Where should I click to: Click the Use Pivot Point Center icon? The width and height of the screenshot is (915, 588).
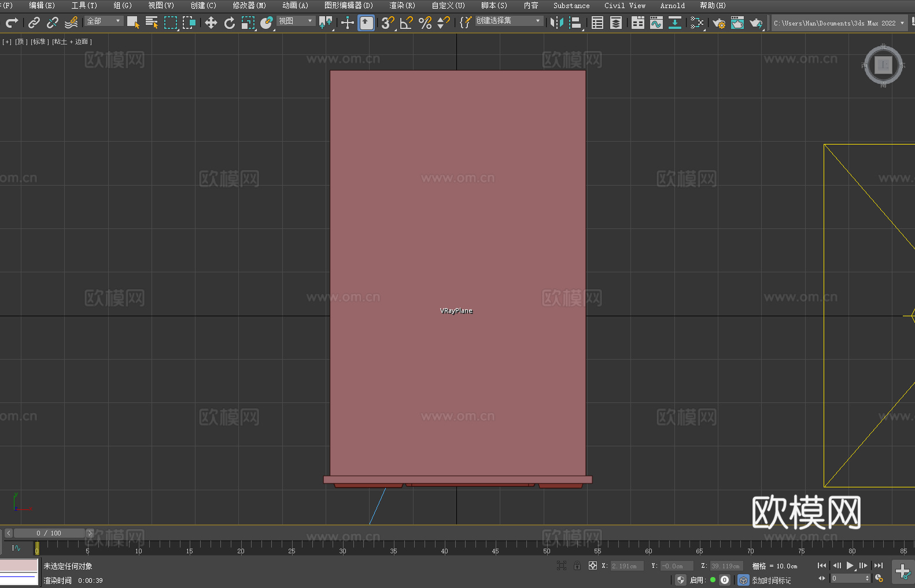point(326,23)
